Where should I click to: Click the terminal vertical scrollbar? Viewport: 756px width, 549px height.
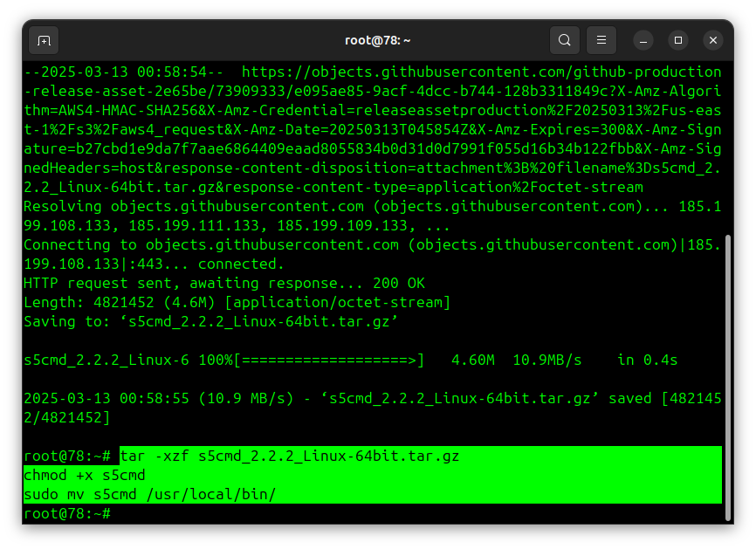(728, 377)
